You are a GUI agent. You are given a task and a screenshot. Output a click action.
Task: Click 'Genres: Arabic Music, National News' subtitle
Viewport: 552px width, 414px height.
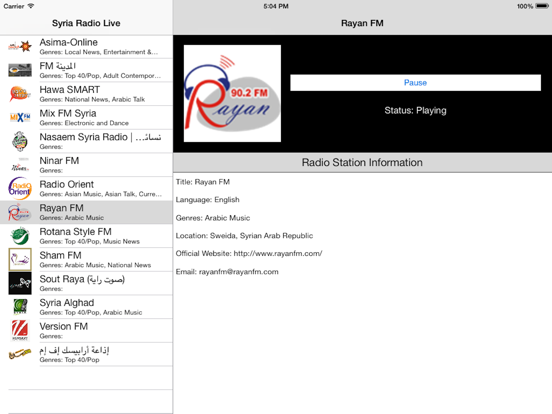coord(95,265)
